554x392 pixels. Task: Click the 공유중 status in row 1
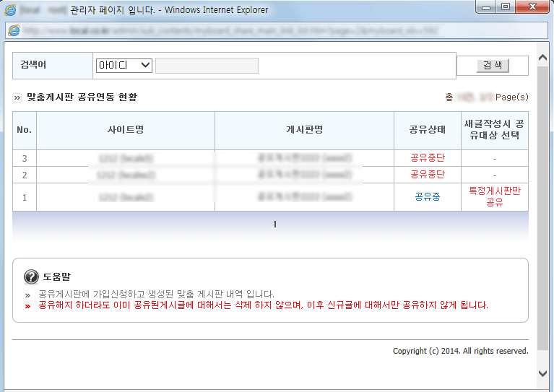428,196
